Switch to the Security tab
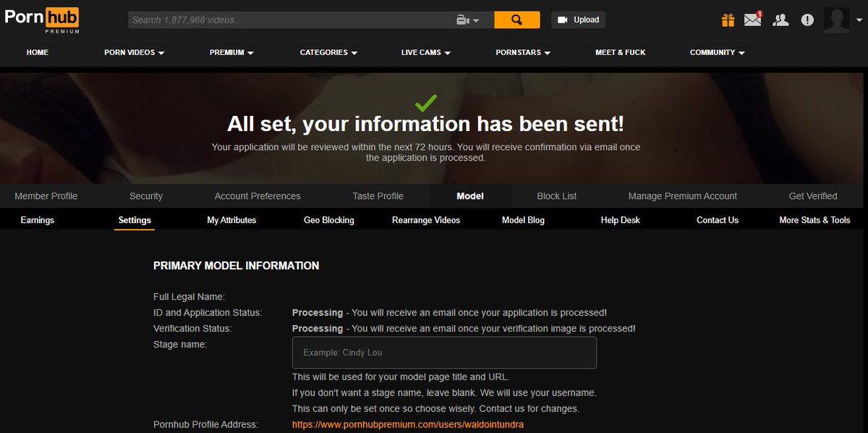Image resolution: width=868 pixels, height=433 pixels. 146,196
